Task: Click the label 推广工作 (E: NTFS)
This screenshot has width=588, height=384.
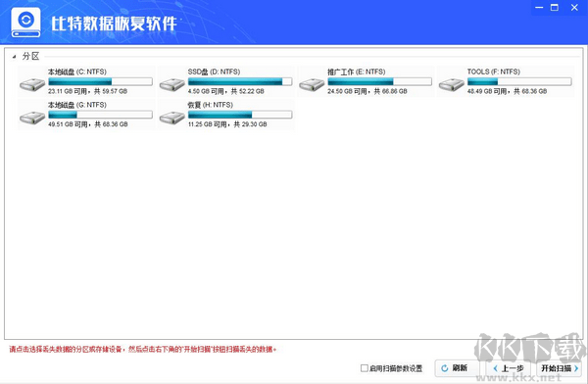Action: [357, 72]
